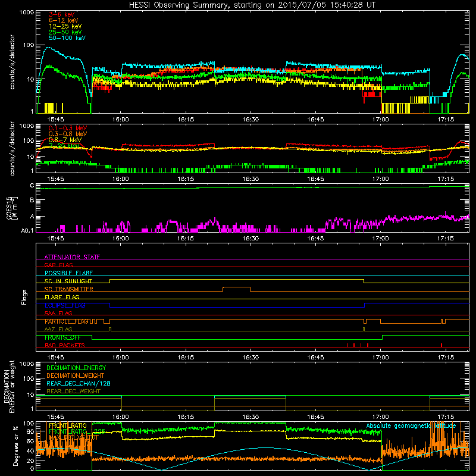Click the GOES15 W m-2 axis label
Screen dimensions: 476x476
pos(12,208)
